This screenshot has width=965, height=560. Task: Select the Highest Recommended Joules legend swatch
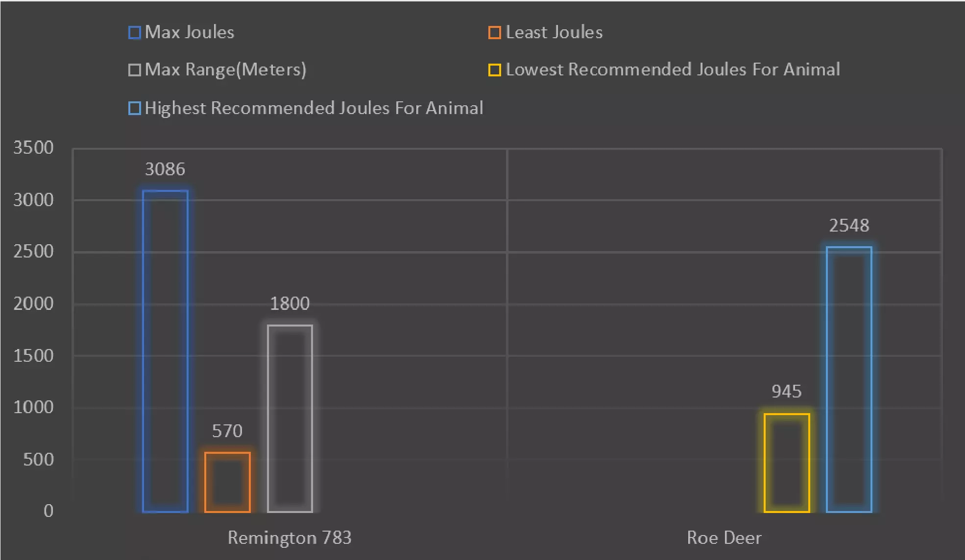(x=134, y=108)
